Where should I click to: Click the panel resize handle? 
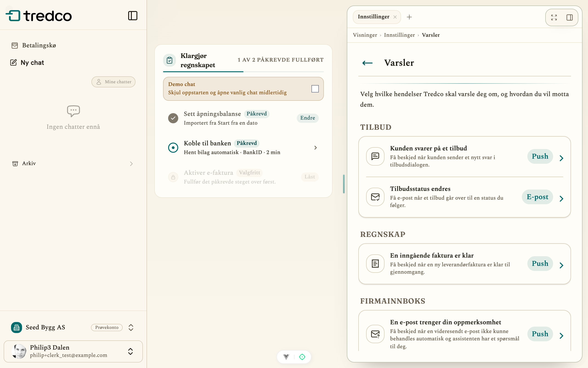coord(344,184)
